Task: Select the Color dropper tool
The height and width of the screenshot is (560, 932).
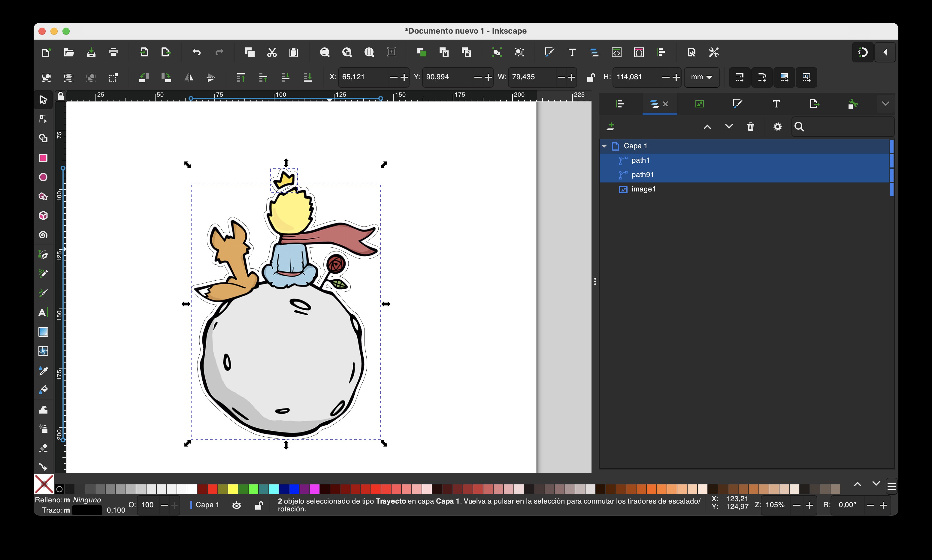Action: (43, 371)
